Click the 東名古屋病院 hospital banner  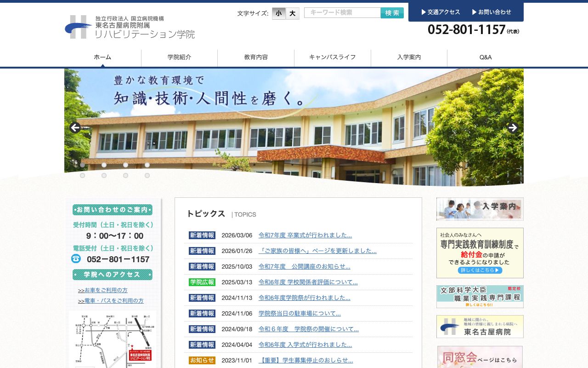tap(480, 327)
